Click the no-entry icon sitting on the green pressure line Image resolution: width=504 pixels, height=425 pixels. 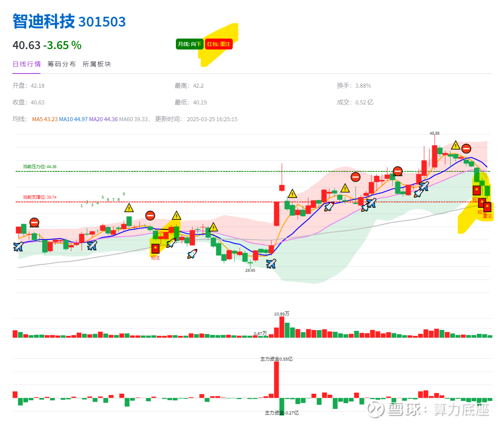point(398,171)
